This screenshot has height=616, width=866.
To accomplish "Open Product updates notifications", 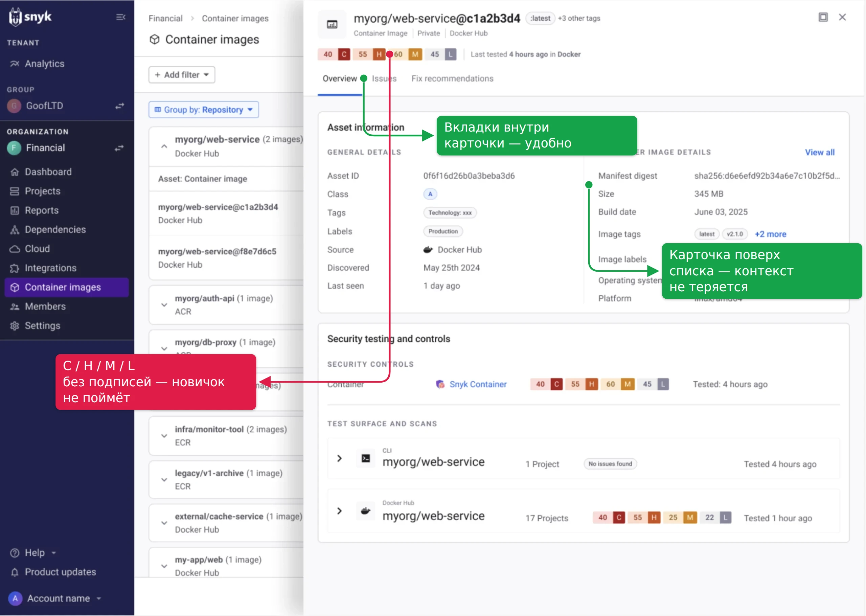I will (53, 572).
